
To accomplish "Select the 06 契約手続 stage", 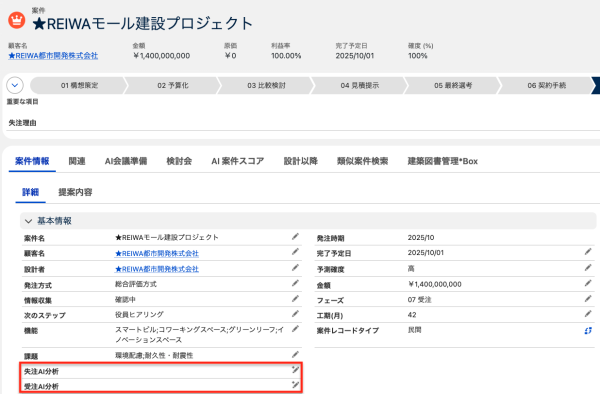I will pos(546,85).
